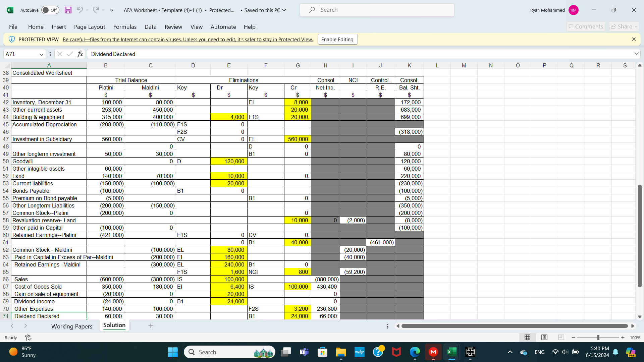
Task: Switch to Page Layout view icon
Action: (544, 338)
